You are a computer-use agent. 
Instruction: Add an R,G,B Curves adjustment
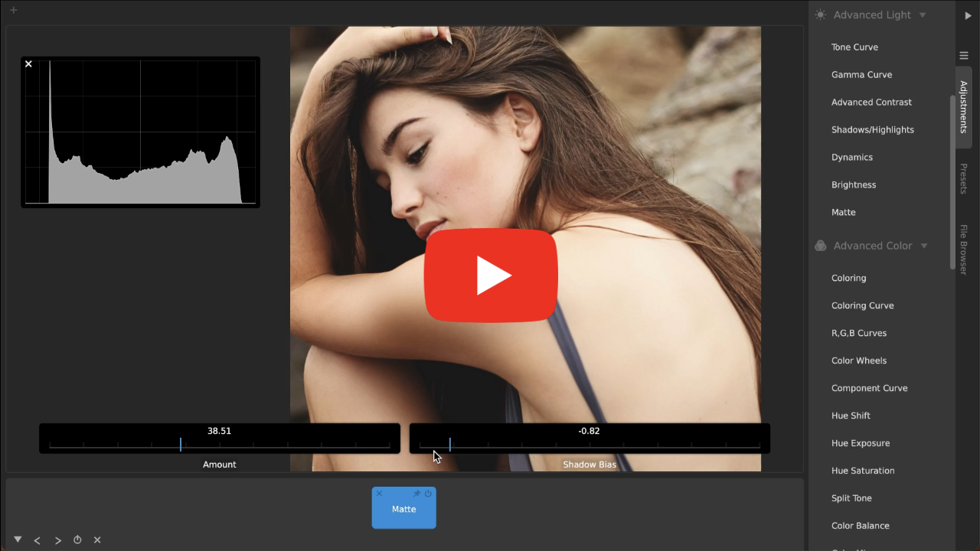tap(859, 333)
